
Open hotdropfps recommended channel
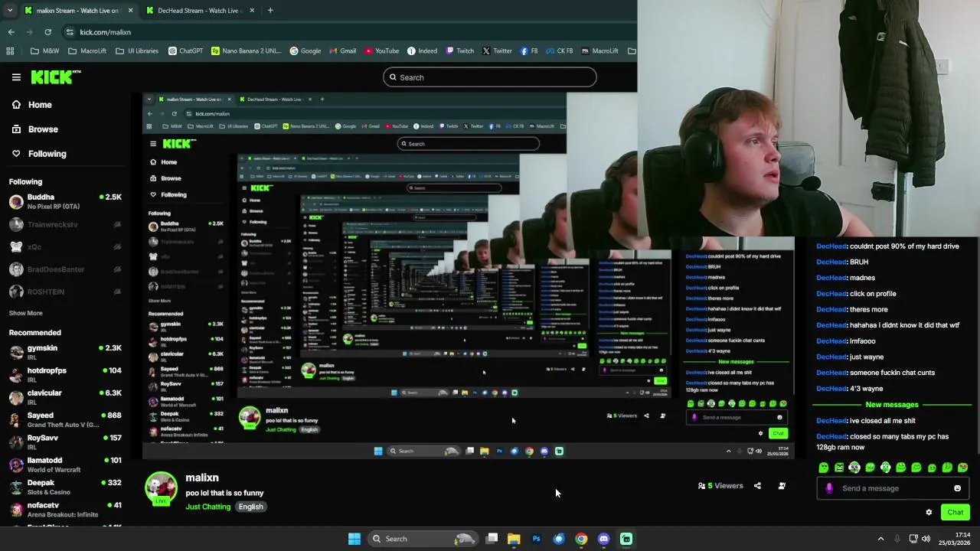tap(65, 374)
